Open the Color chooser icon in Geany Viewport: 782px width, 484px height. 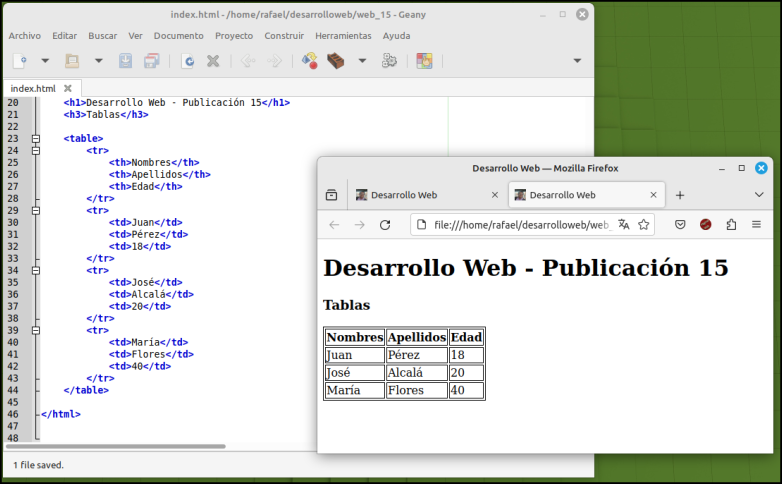tap(424, 61)
